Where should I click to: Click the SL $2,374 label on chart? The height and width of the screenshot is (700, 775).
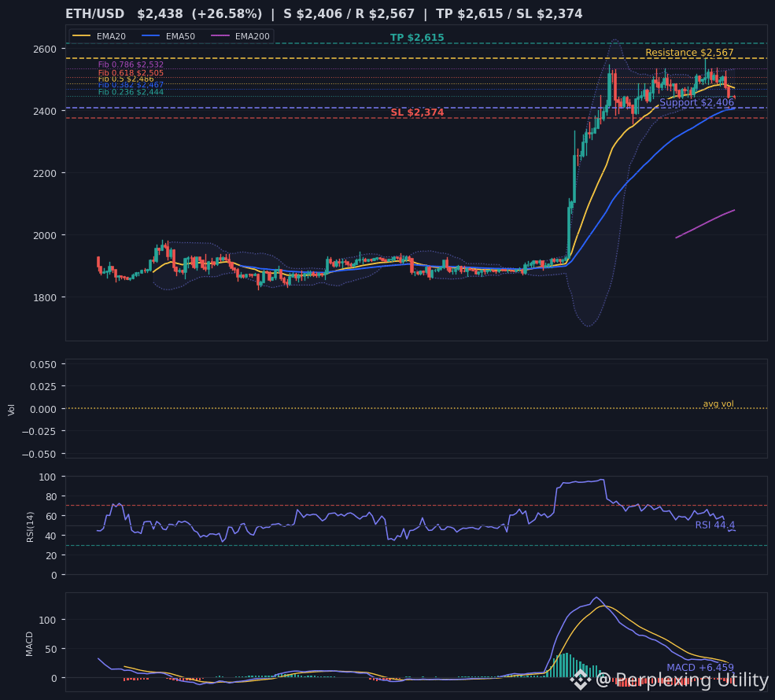[417, 112]
